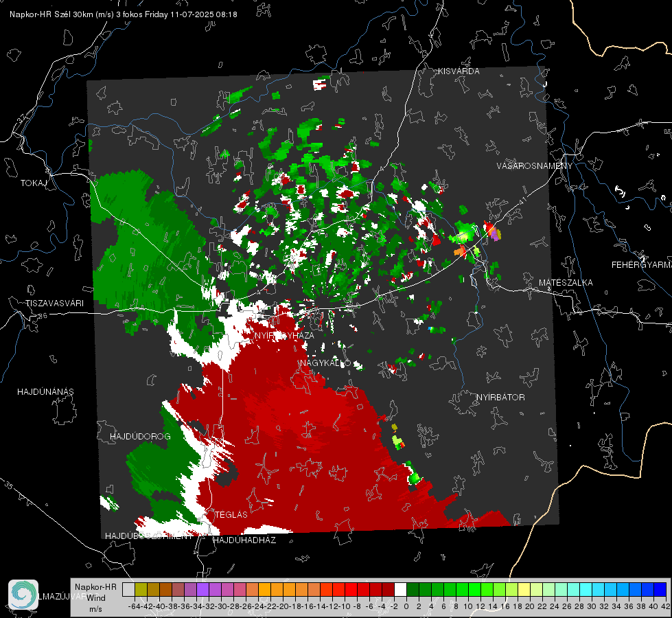672x618 pixels.
Task: Click the NYÍRBÁTOR town label
Action: (x=500, y=398)
